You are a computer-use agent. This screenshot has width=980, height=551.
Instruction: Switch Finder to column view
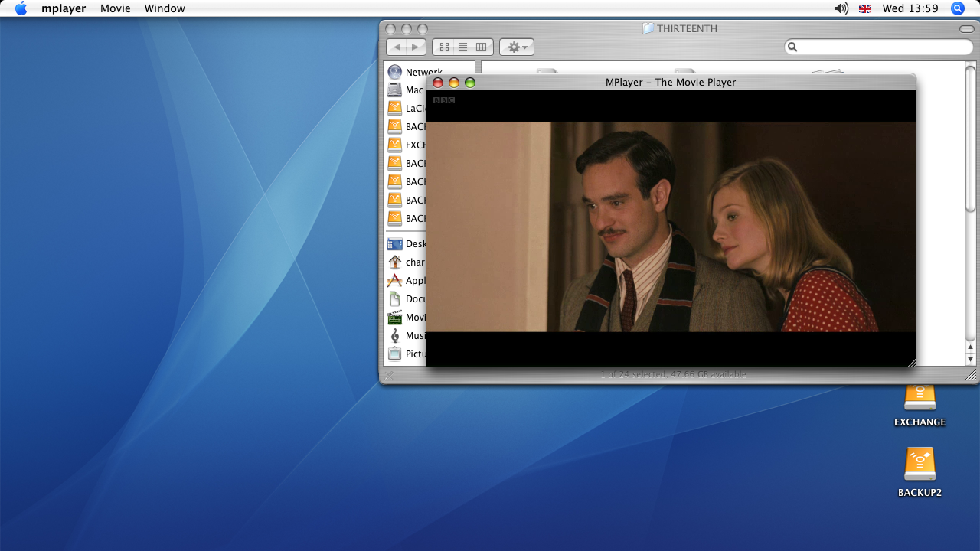tap(482, 47)
